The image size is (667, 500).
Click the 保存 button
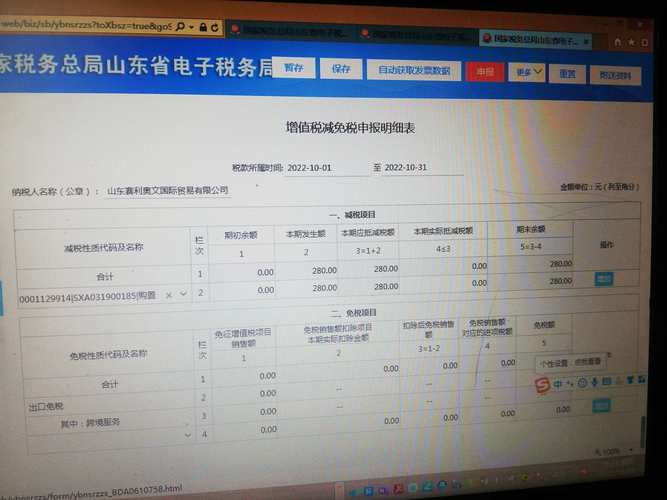pyautogui.click(x=341, y=69)
